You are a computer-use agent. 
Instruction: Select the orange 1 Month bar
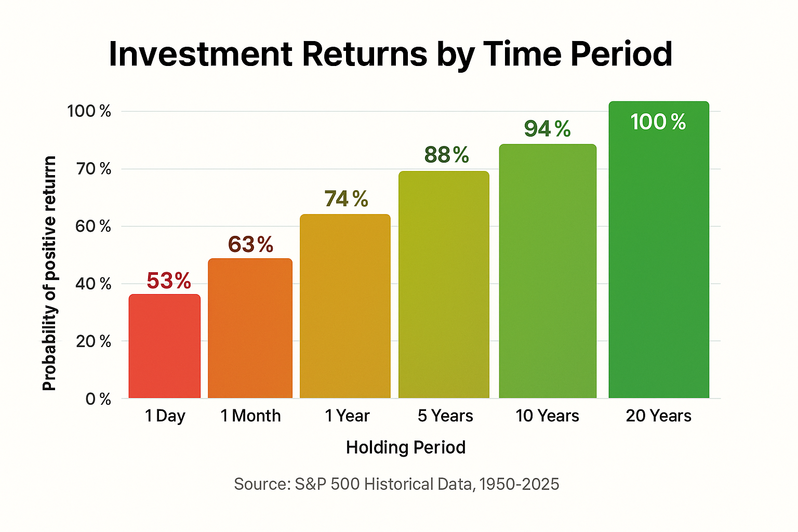point(250,328)
